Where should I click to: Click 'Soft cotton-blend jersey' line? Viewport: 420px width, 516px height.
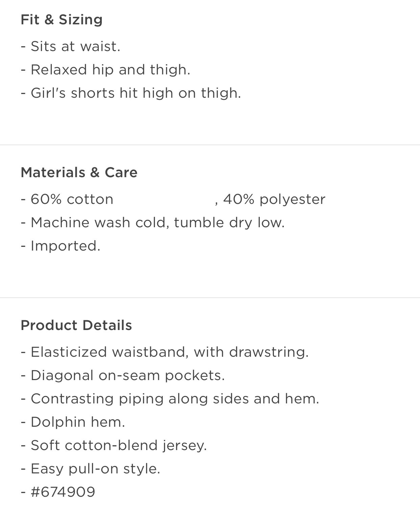tap(114, 445)
